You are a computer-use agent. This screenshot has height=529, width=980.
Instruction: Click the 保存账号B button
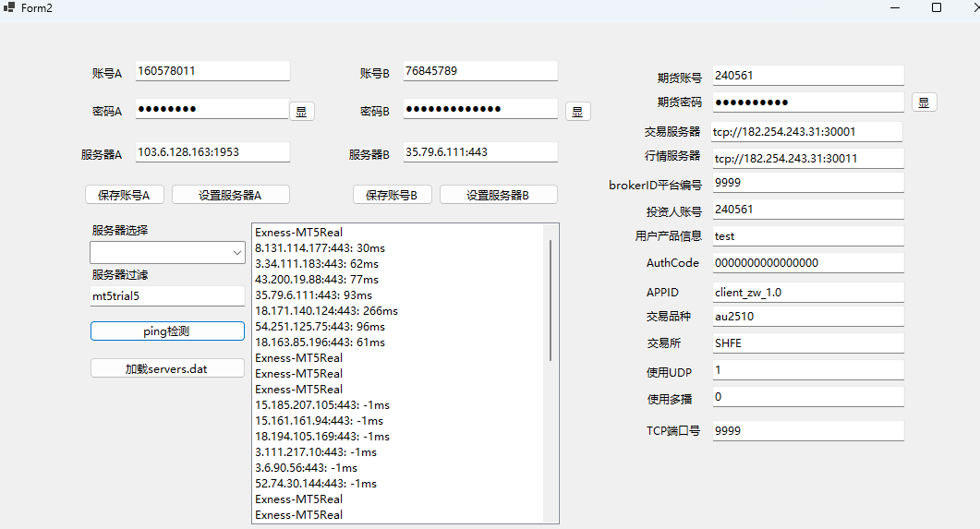click(392, 195)
